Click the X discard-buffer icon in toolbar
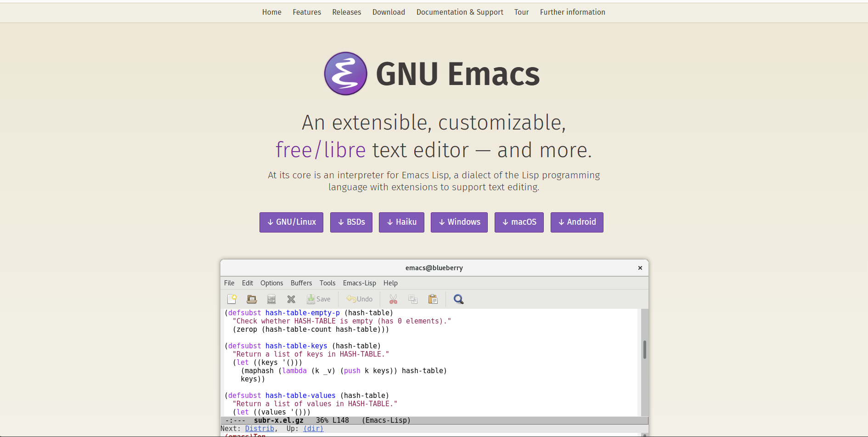Image resolution: width=868 pixels, height=437 pixels. [x=291, y=299]
